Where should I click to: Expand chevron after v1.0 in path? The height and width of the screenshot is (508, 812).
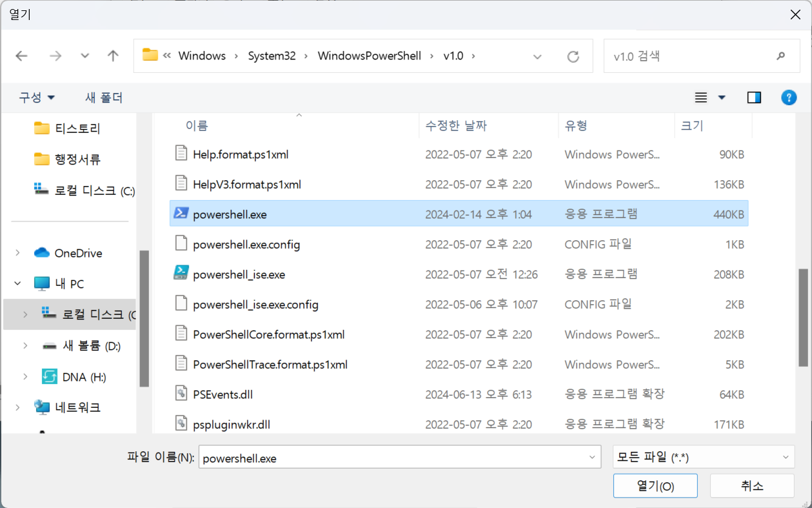pos(473,56)
